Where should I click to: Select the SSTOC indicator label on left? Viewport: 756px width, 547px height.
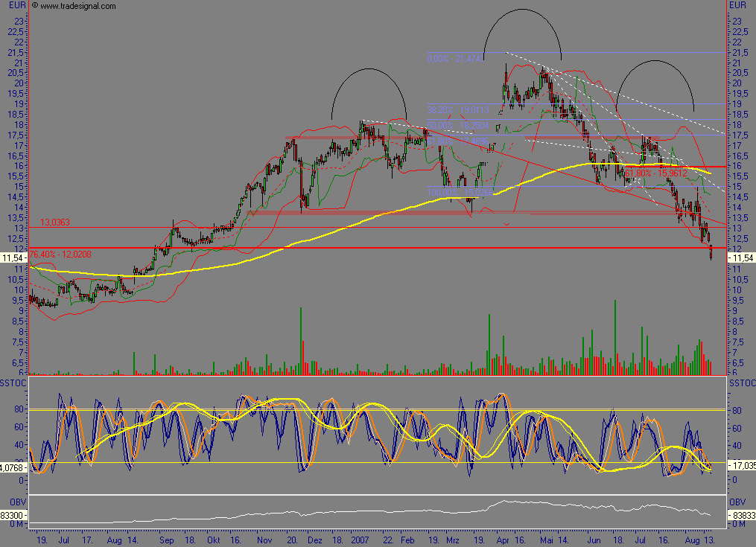point(13,382)
